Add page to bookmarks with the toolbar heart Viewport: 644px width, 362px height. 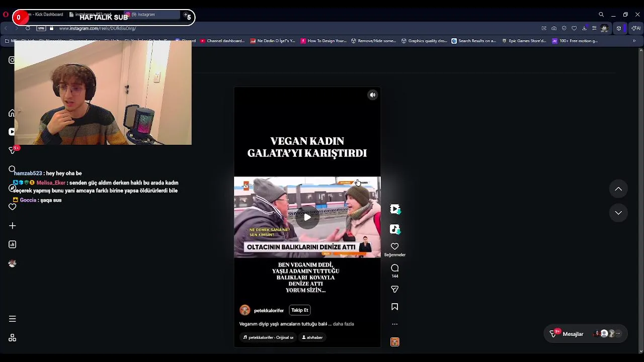coord(574,28)
